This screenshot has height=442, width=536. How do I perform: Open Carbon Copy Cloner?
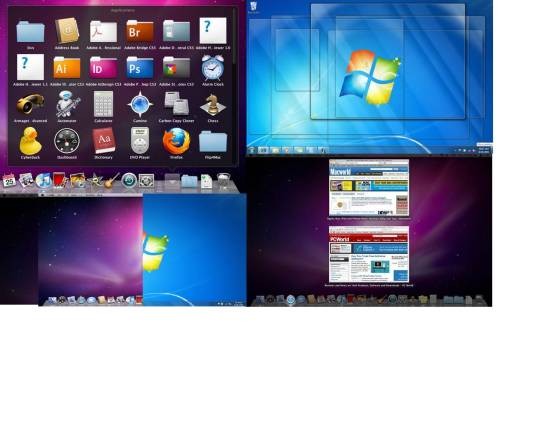(x=176, y=104)
